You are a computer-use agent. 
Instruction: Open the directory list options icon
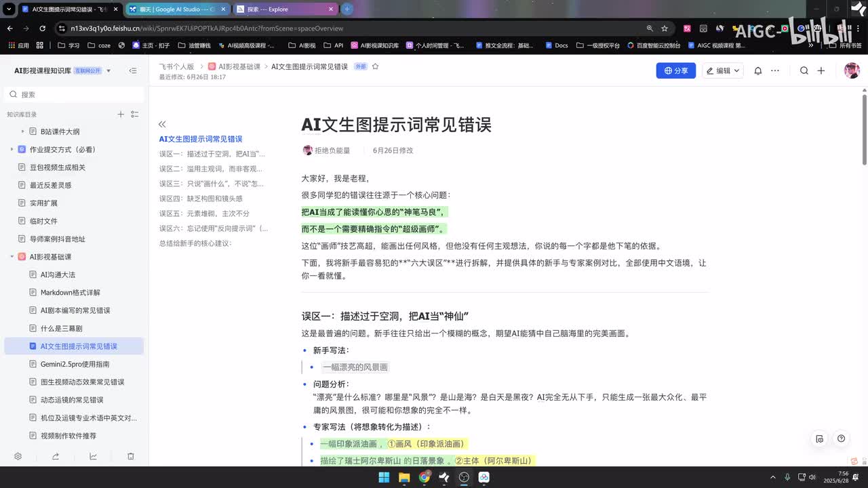coord(134,115)
